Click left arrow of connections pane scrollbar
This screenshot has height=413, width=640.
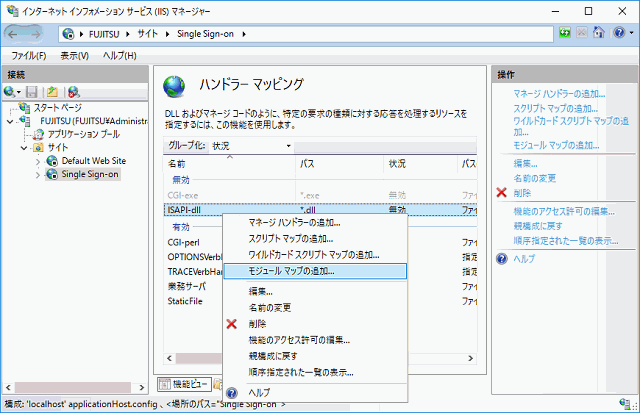[x=8, y=387]
